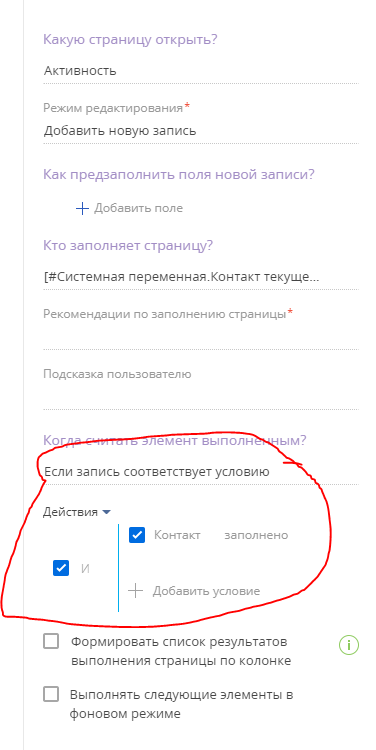Click the Добавить условие link

click(x=206, y=591)
